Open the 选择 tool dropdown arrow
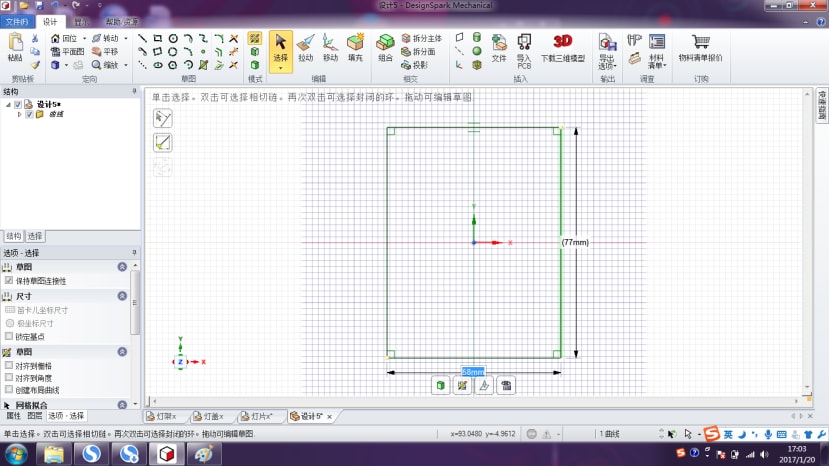This screenshot has height=466, width=829. [x=280, y=68]
